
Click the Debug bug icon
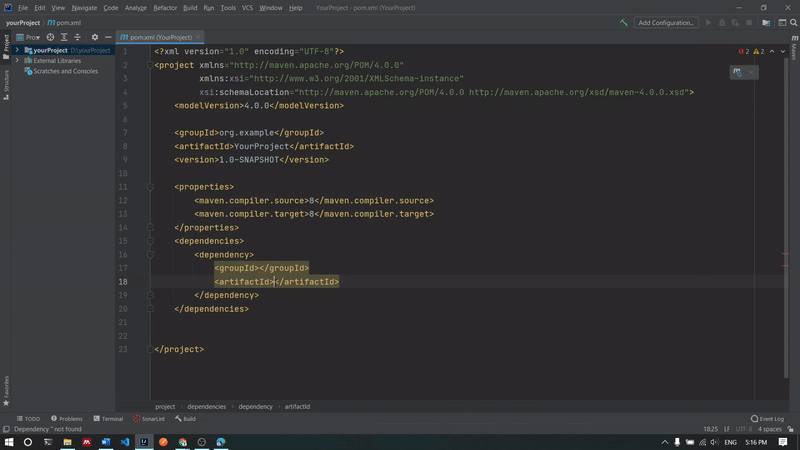pos(722,22)
